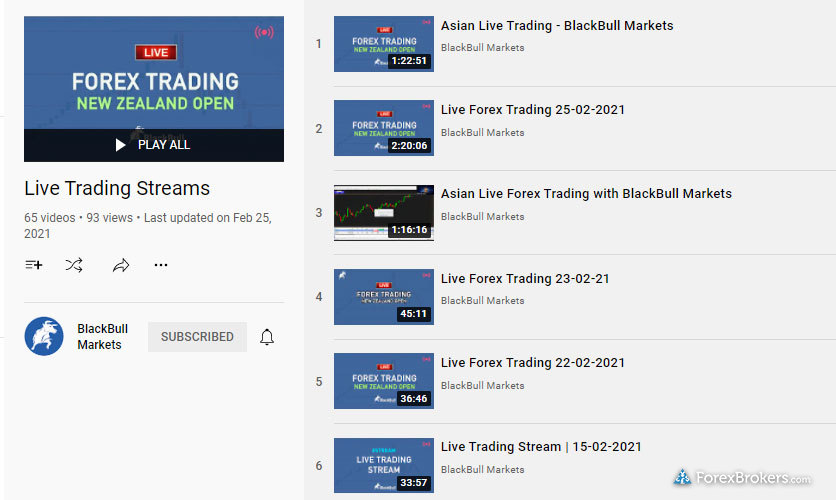The image size is (836, 500).
Task: Click channel name under Live Trading Stream 15-02-2021
Action: pos(483,470)
